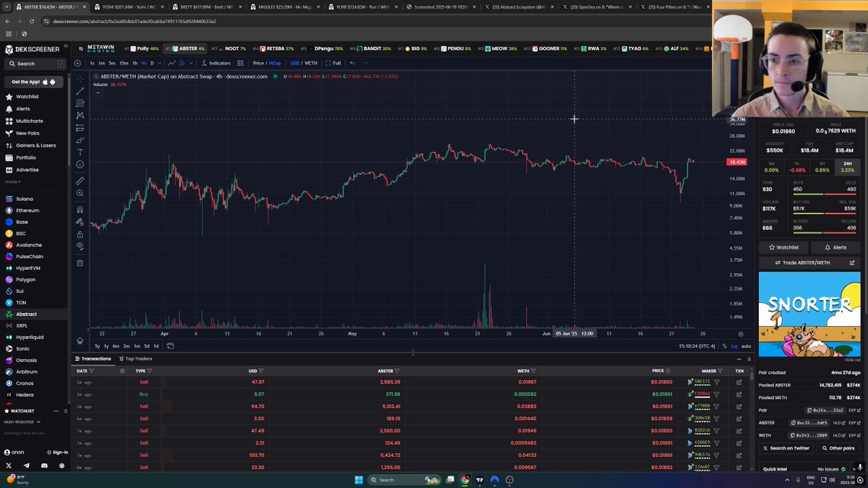Toggle percent scale on chart axis
The width and height of the screenshot is (868, 488).
724,346
